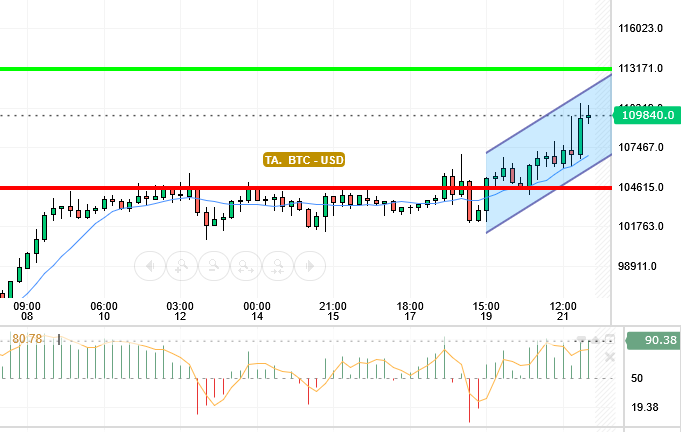Click time axis label 15:00 19

[486, 311]
